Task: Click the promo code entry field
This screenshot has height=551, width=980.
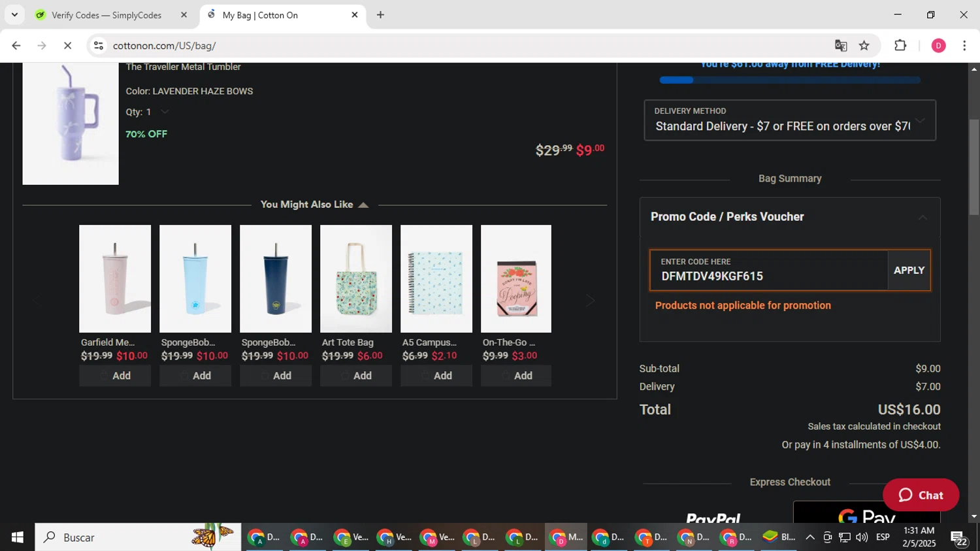Action: point(769,270)
